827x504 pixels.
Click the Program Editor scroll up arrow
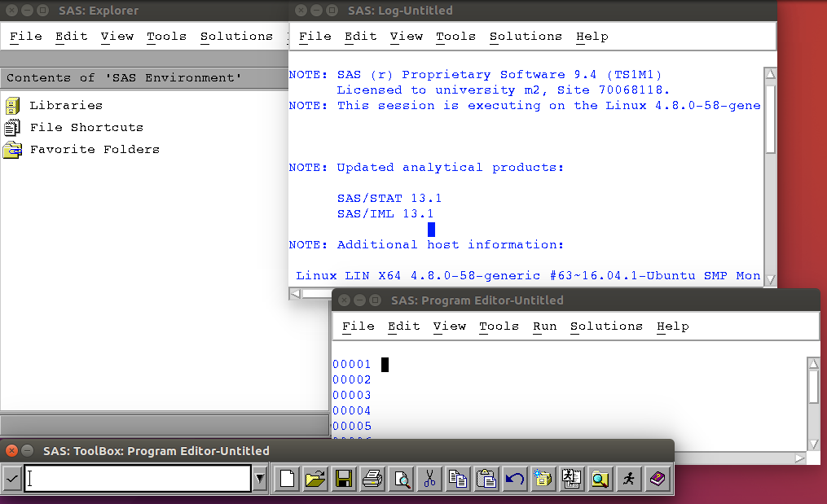coord(814,364)
